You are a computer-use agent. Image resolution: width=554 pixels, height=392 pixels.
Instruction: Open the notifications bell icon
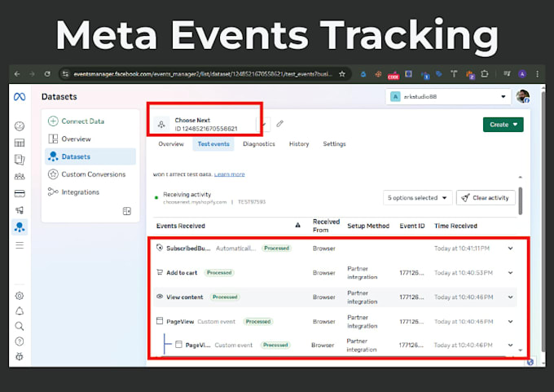(x=20, y=311)
